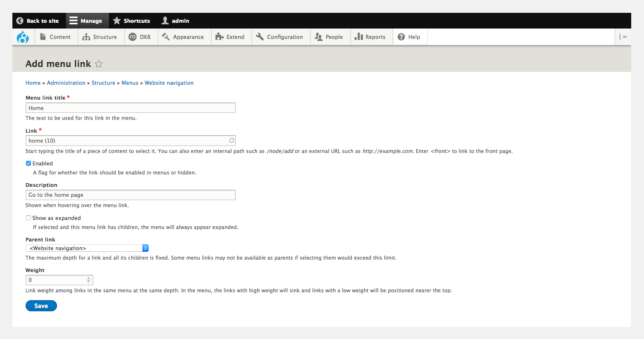Open the Extend menu item
Screen dimensions: 644x339
tap(232, 37)
